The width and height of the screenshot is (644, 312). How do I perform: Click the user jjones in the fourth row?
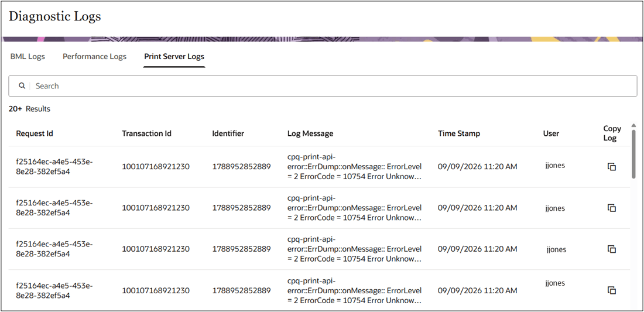point(554,283)
